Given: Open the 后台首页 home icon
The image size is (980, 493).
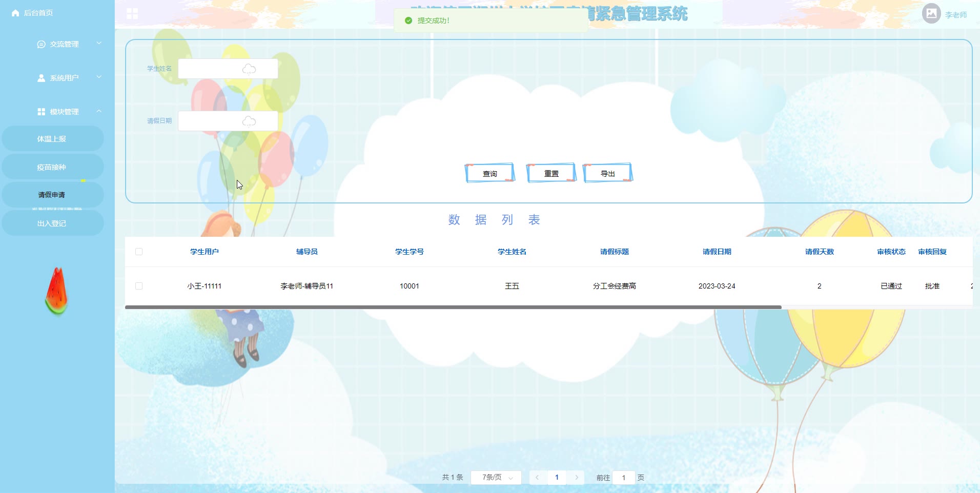Looking at the screenshot, I should click(15, 13).
